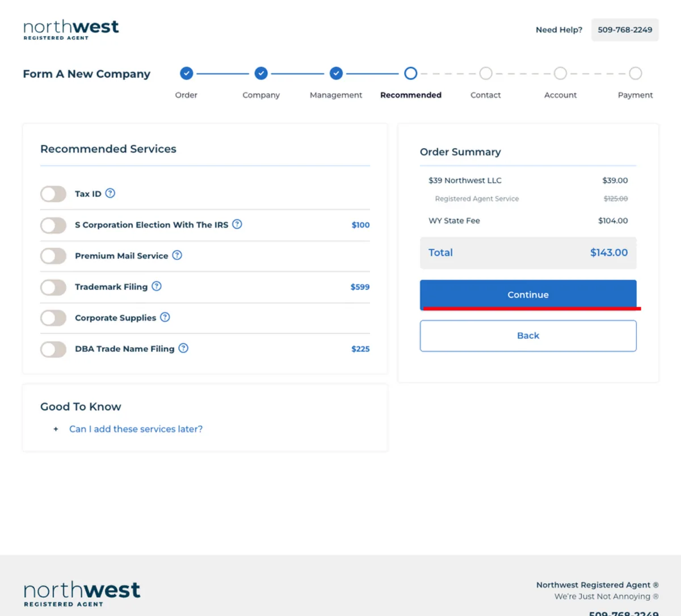Expand the plus icon in Good To Know
Image resolution: width=681 pixels, height=616 pixels.
click(56, 429)
